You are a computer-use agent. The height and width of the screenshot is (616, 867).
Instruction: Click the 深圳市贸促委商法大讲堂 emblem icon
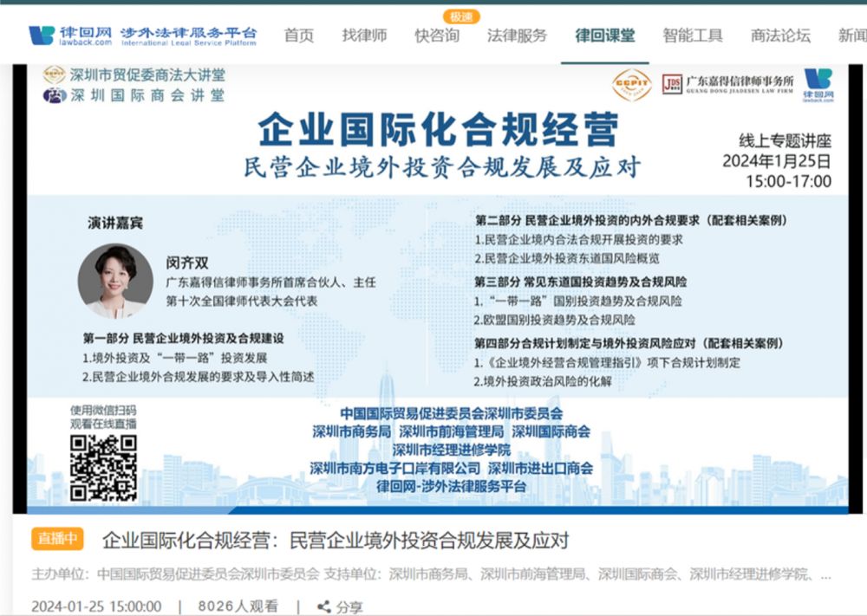point(54,75)
